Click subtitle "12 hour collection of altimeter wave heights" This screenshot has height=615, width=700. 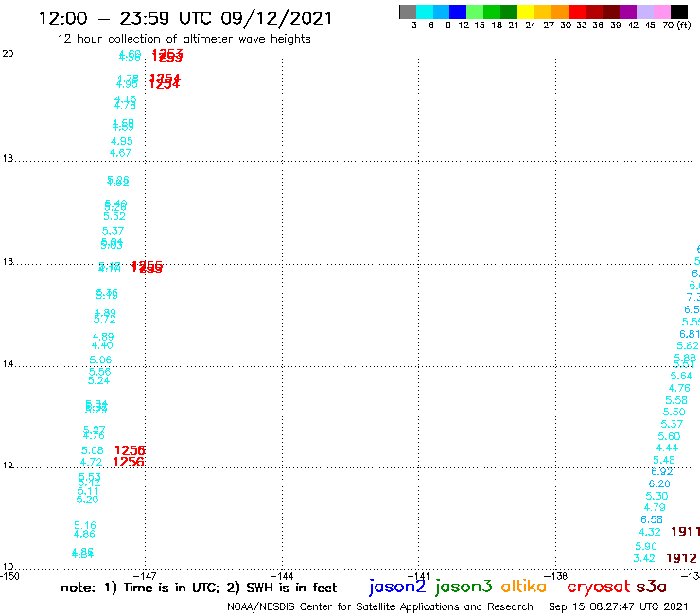[x=184, y=39]
